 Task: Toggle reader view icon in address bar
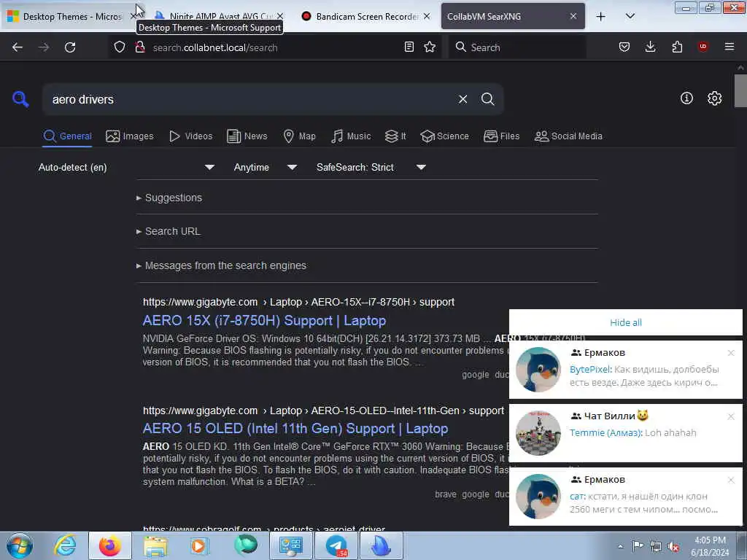point(409,47)
